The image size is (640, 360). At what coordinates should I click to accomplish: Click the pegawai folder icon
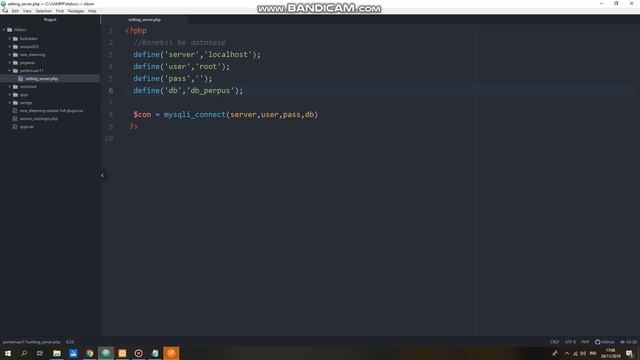click(x=16, y=62)
